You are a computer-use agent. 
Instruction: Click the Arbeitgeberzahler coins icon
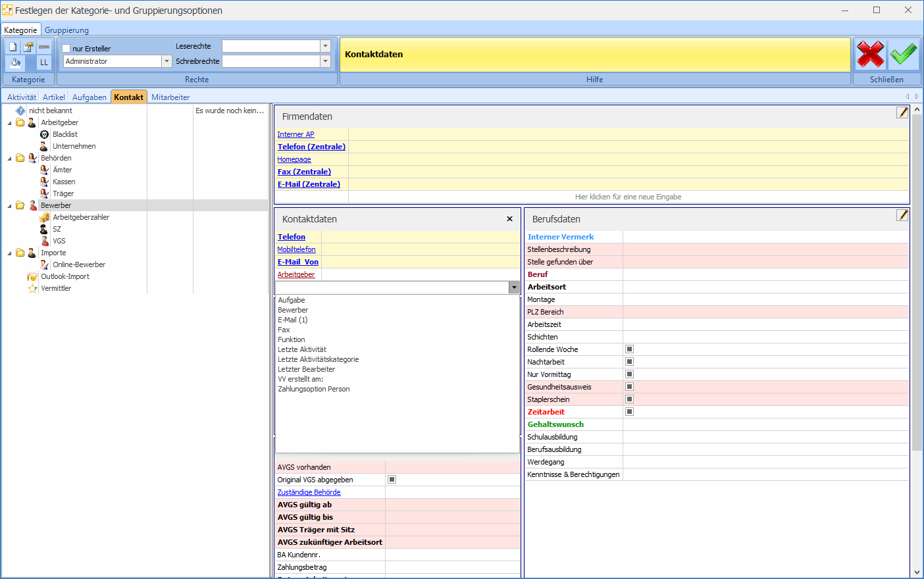coord(44,217)
